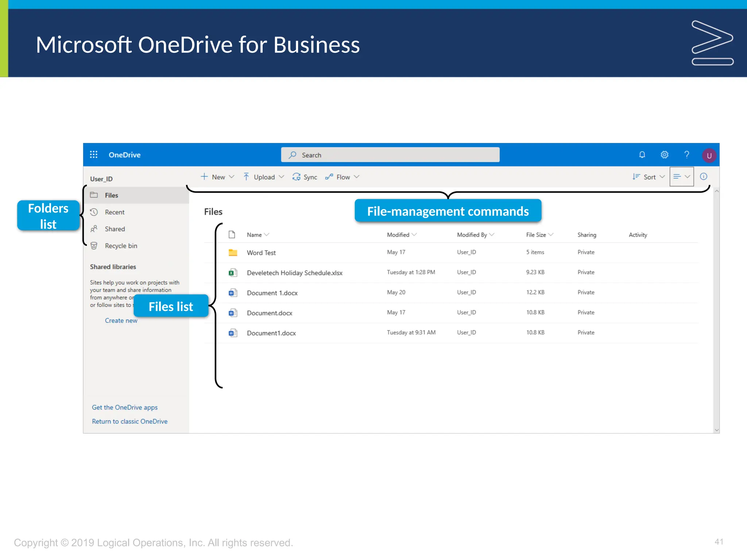Click Return to classic OneDrive link
The width and height of the screenshot is (747, 560).
pyautogui.click(x=129, y=421)
